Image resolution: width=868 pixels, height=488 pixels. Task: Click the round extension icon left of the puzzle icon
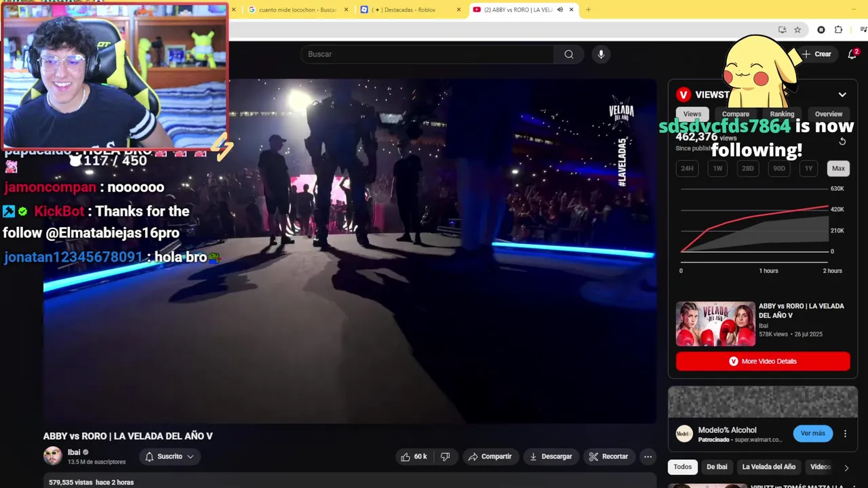tap(821, 30)
